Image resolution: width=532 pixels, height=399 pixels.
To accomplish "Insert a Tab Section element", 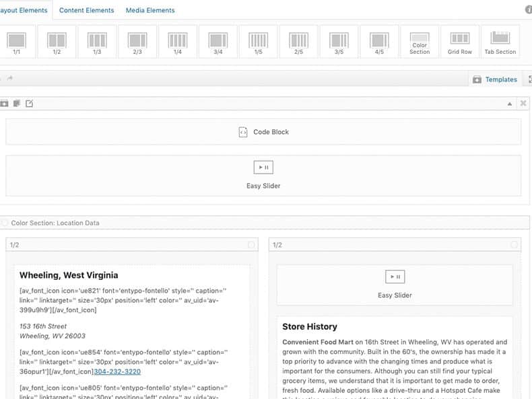I will tap(500, 42).
